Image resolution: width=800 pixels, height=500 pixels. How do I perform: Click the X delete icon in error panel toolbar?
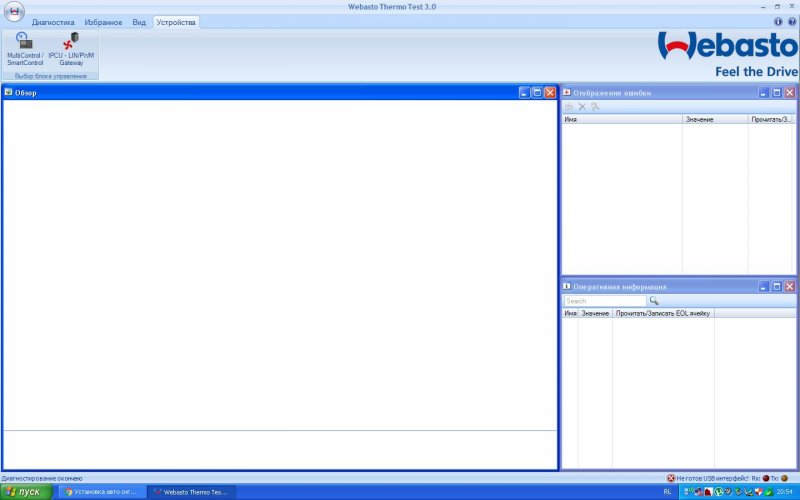[582, 107]
